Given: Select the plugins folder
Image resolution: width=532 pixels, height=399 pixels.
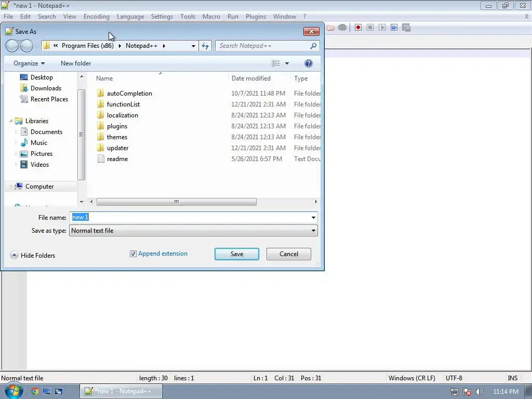Looking at the screenshot, I should coord(117,126).
